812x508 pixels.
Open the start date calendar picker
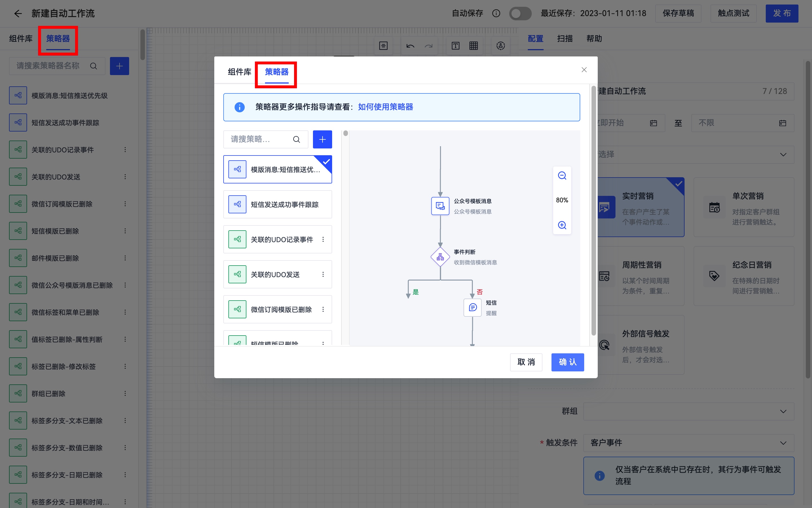(653, 123)
